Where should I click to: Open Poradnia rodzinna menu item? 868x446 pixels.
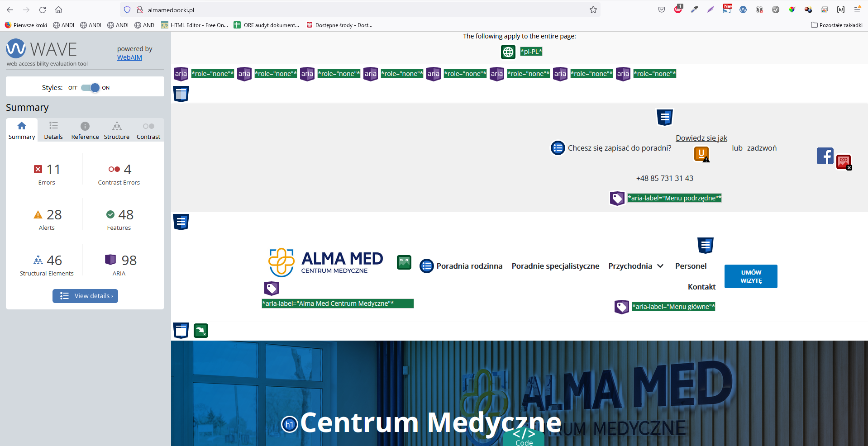pos(469,266)
